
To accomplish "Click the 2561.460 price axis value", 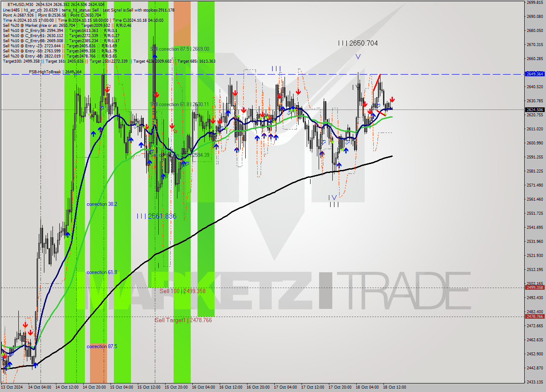I will click(x=535, y=199).
